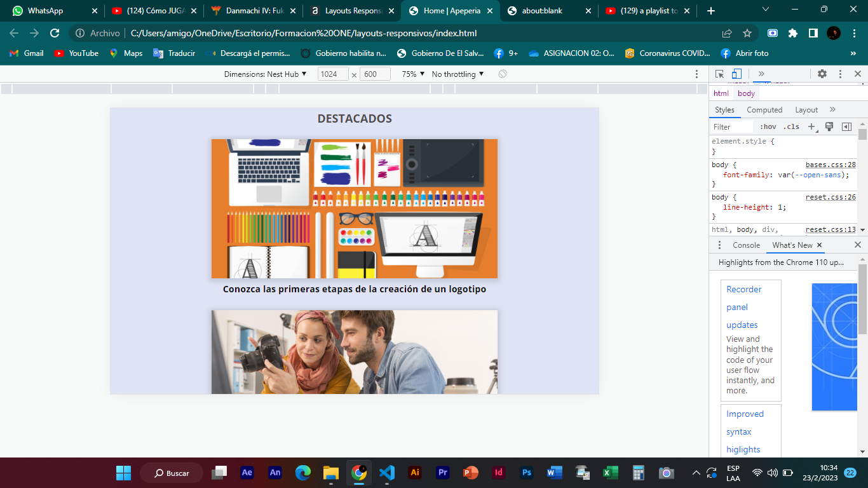Viewport: 868px width, 488px height.
Task: Click the device width field showing 1024
Action: click(x=333, y=74)
